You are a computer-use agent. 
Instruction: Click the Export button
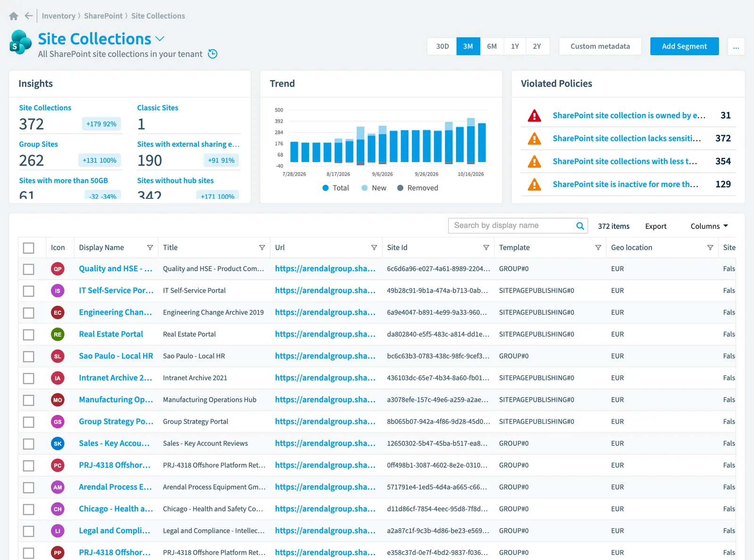(656, 226)
